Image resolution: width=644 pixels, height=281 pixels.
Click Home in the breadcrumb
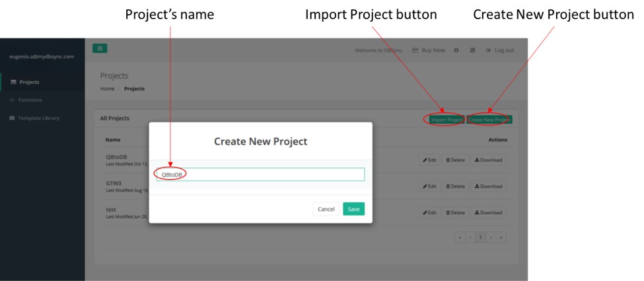[107, 89]
